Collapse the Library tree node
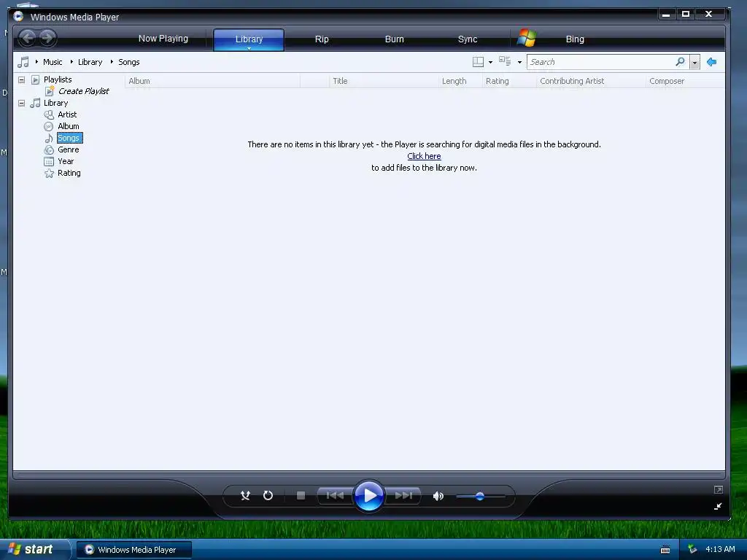This screenshot has height=560, width=747. [21, 103]
